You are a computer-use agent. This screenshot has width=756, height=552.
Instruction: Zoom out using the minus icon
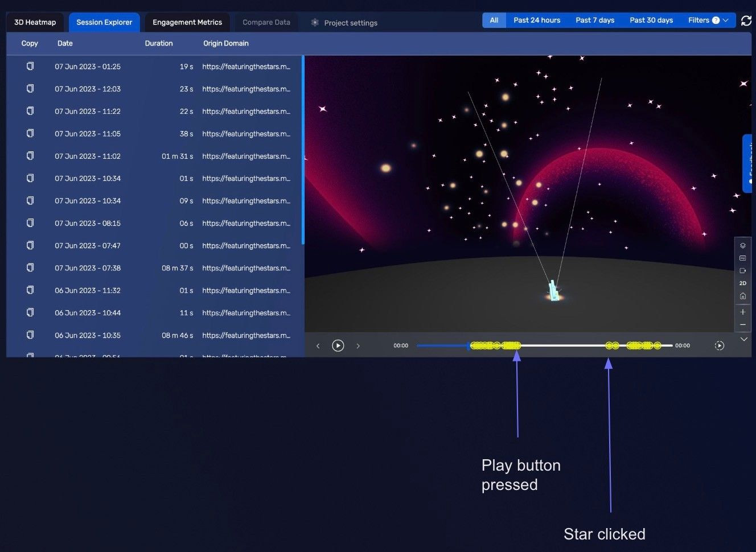[x=743, y=324]
